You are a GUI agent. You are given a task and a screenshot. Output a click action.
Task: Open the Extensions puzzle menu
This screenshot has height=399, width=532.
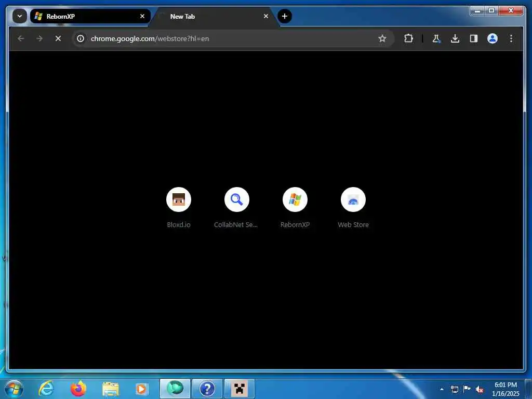[408, 38]
